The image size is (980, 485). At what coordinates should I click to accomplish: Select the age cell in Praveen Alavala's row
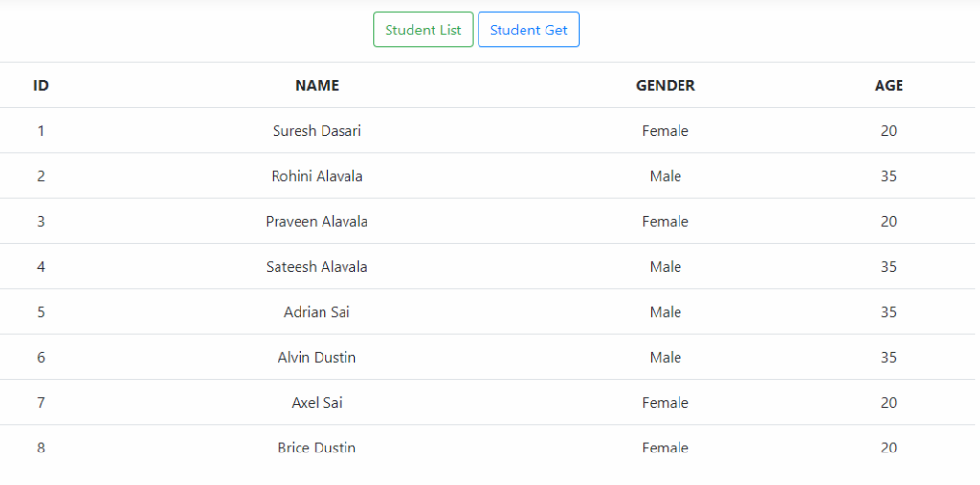click(x=888, y=221)
